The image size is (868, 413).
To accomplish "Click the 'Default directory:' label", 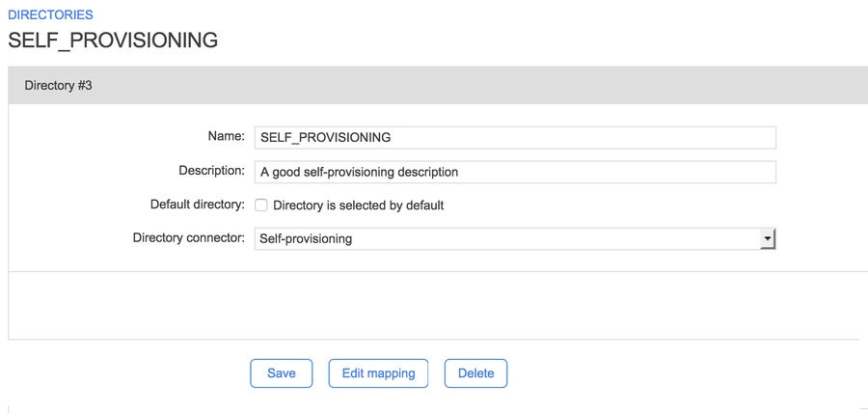I will coord(197,205).
